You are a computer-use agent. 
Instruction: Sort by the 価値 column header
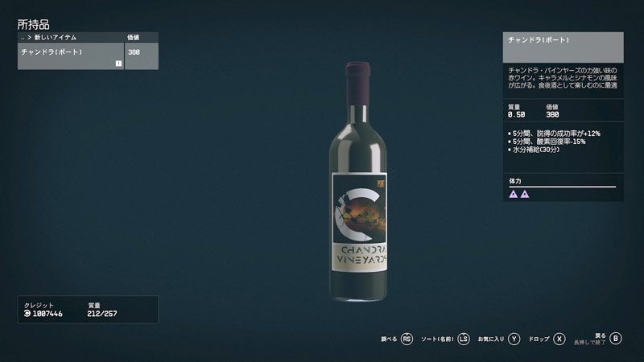133,37
